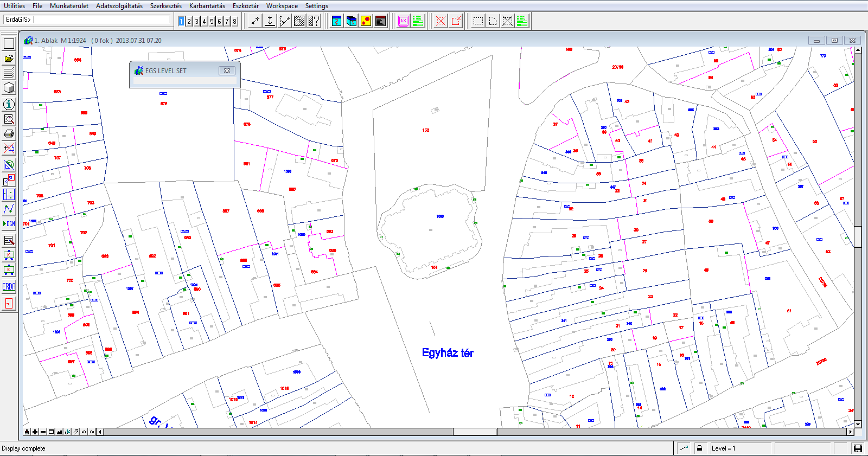
Task: Click the ERDA logo icon
Action: point(9,286)
